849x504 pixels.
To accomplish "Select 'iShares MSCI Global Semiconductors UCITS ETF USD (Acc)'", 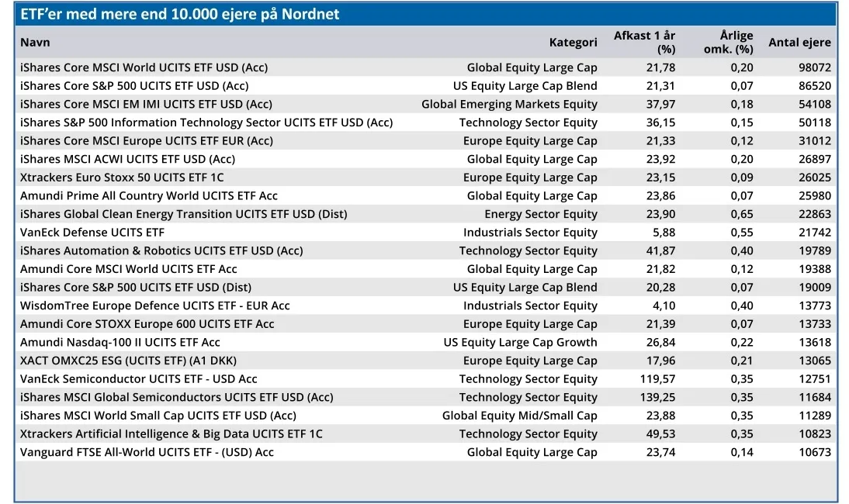I will point(176,398).
